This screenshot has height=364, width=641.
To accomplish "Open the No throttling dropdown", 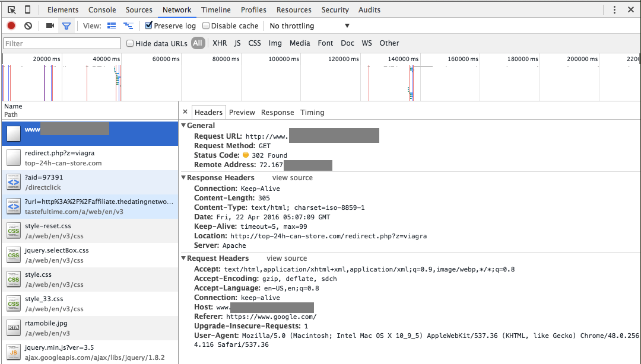I will click(x=309, y=25).
